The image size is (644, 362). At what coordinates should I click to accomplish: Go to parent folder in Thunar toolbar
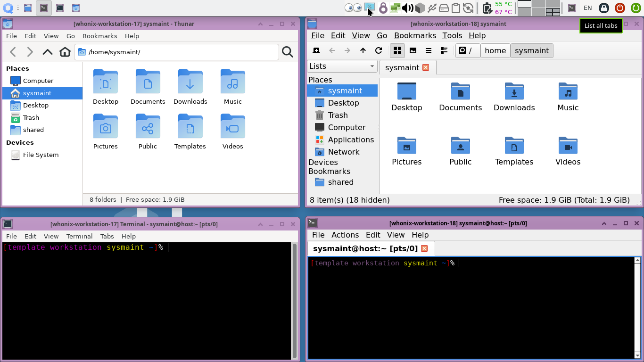(x=48, y=52)
